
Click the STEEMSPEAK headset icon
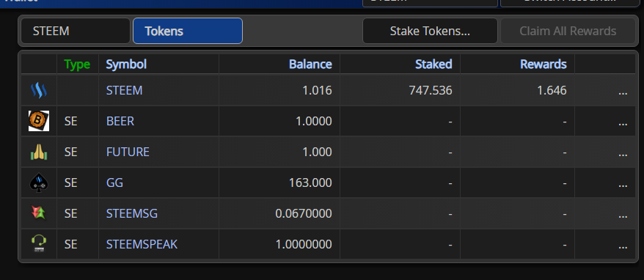(x=39, y=243)
